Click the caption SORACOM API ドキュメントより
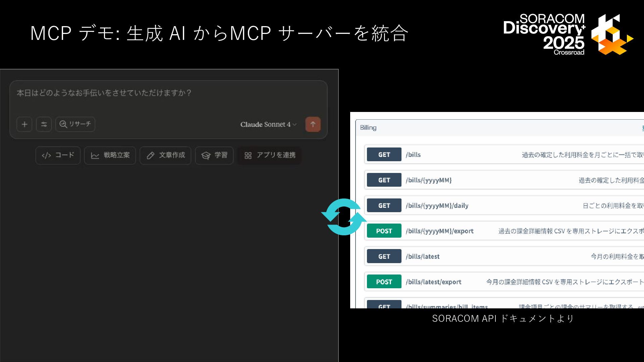The image size is (644, 362). pyautogui.click(x=503, y=318)
